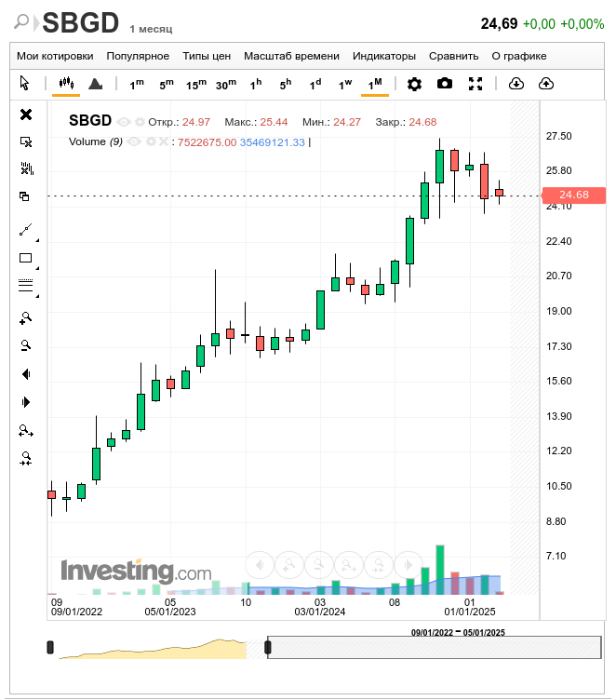
Task: Open Типы цен menu
Action: (207, 56)
